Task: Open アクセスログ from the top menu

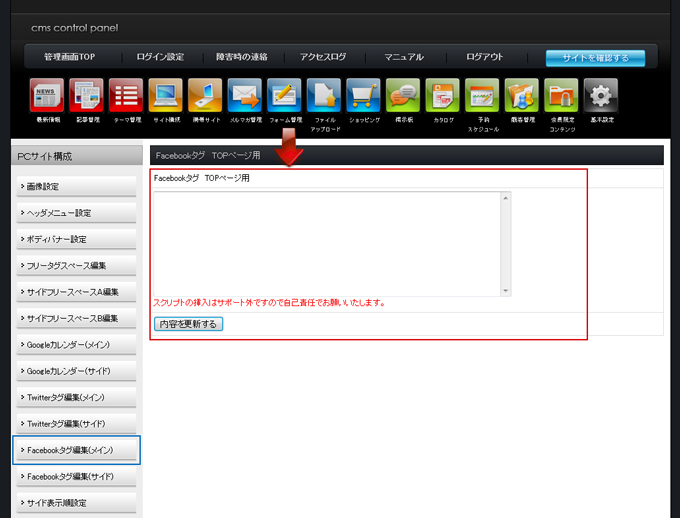Action: 323,57
